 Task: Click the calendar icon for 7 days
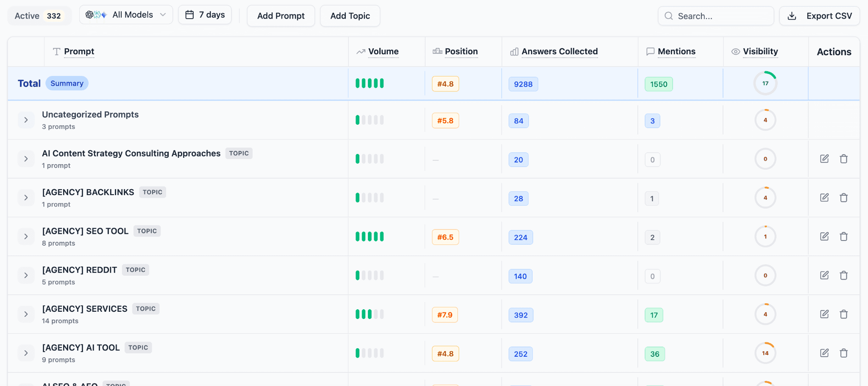pos(190,15)
